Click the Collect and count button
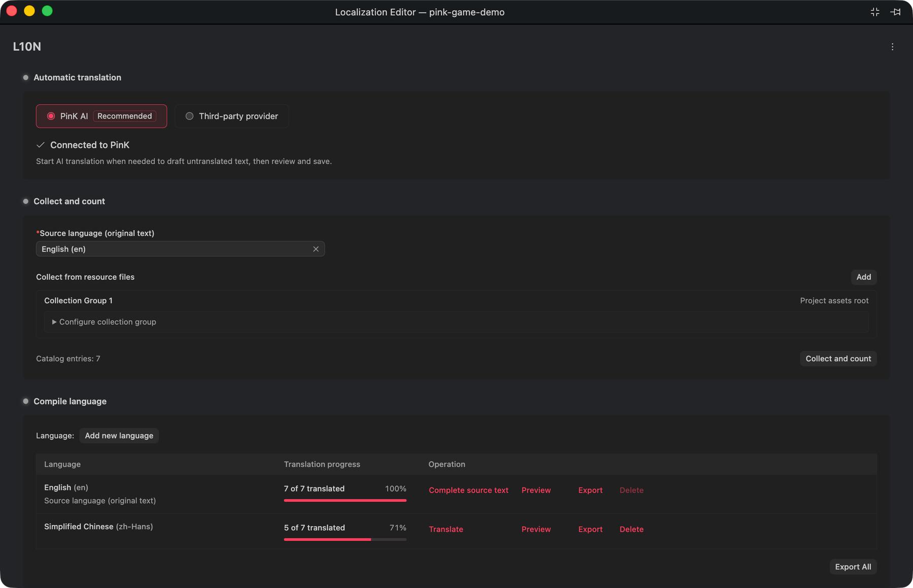This screenshot has height=588, width=913. pos(838,359)
